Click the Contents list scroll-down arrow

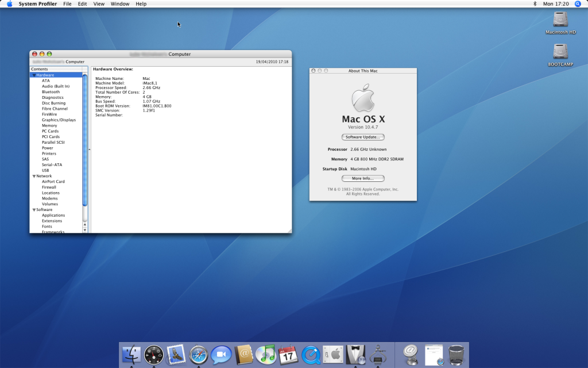pos(85,230)
